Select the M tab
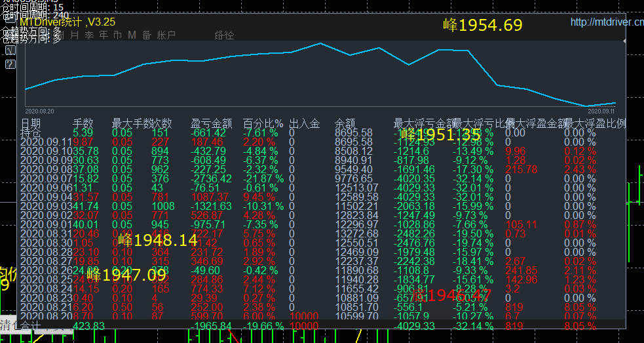The image size is (644, 343). coord(132,35)
